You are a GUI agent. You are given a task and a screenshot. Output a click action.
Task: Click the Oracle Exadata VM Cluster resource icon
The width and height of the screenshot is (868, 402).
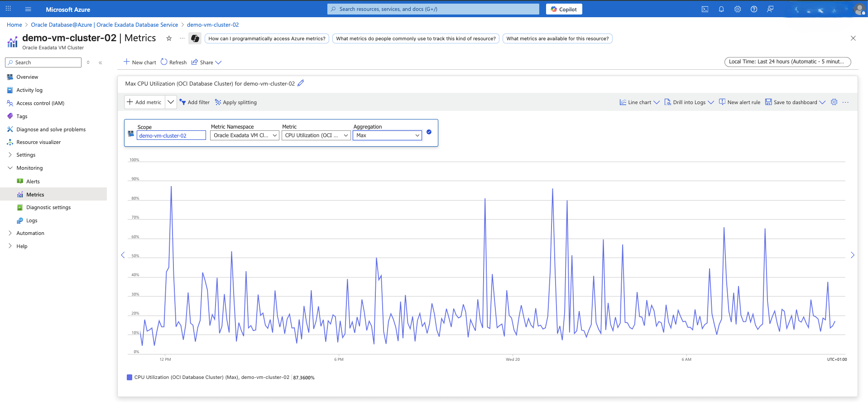point(13,42)
